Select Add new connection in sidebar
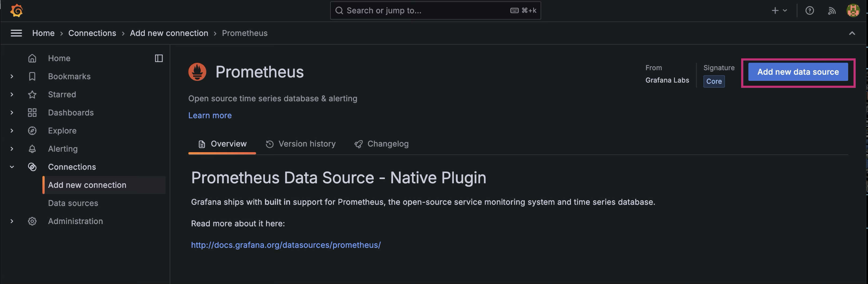Image resolution: width=868 pixels, height=284 pixels. [x=104, y=185]
